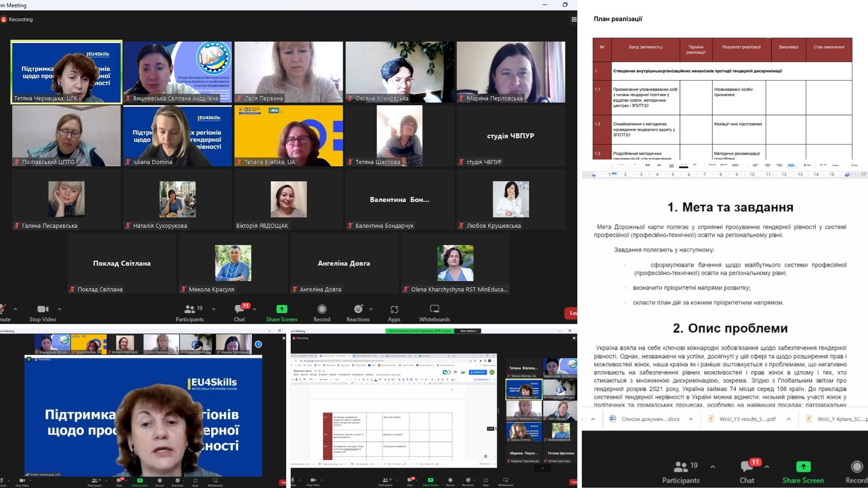Expand video options caret next to Stop Video
The width and height of the screenshot is (868, 488).
(60, 309)
